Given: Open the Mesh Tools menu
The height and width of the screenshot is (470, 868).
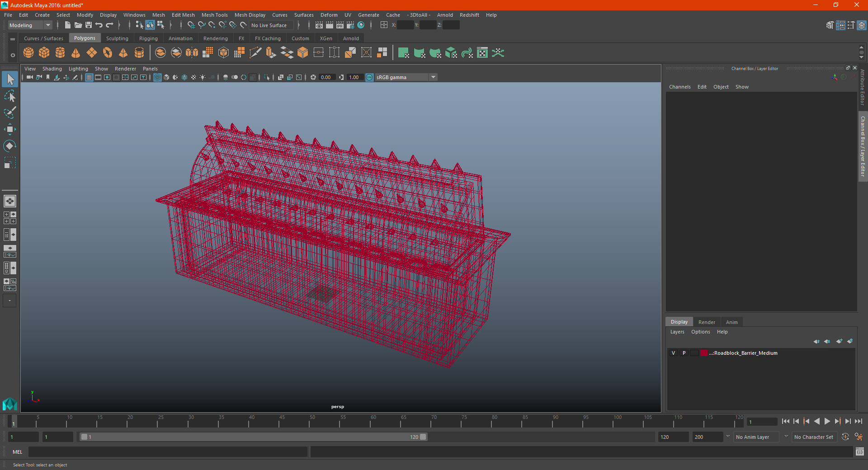Looking at the screenshot, I should (215, 15).
